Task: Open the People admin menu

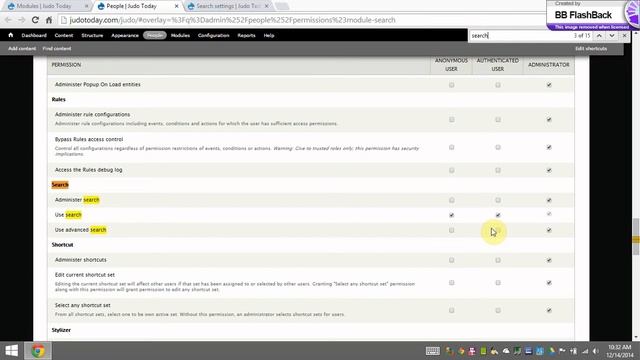Action: 155,36
